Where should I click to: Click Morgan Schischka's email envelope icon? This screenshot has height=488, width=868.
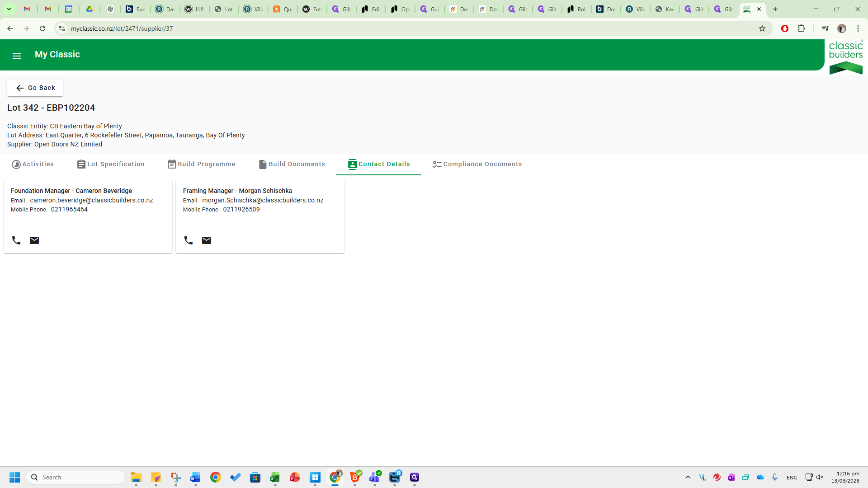207,240
